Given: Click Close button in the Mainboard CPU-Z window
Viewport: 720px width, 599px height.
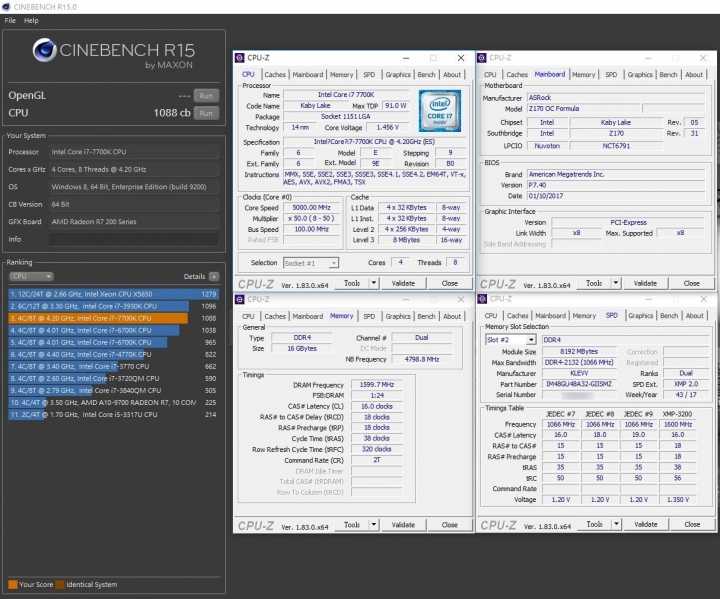Looking at the screenshot, I should 692,283.
